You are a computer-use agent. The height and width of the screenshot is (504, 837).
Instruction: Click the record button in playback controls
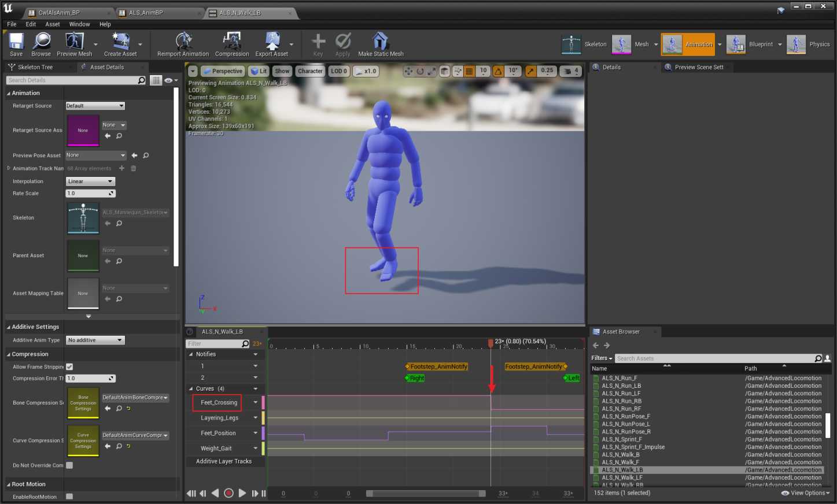(228, 493)
